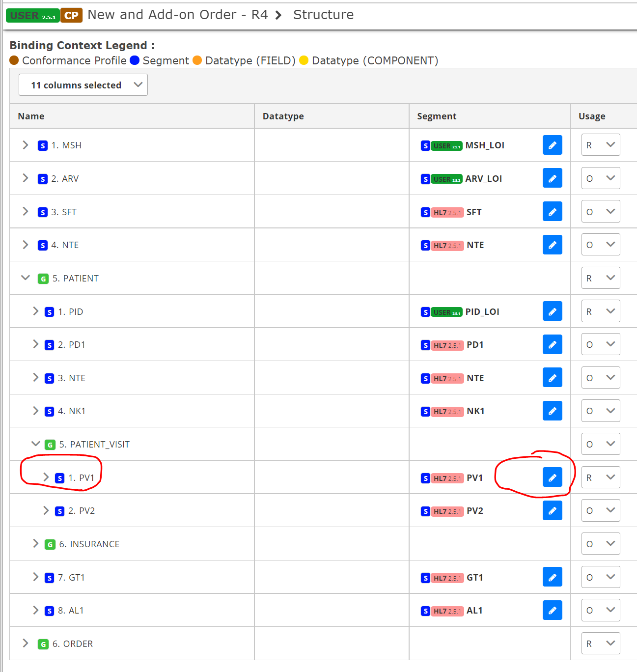This screenshot has width=637, height=672.
Task: Edit the MSH_LOI segment binding
Action: pos(552,145)
